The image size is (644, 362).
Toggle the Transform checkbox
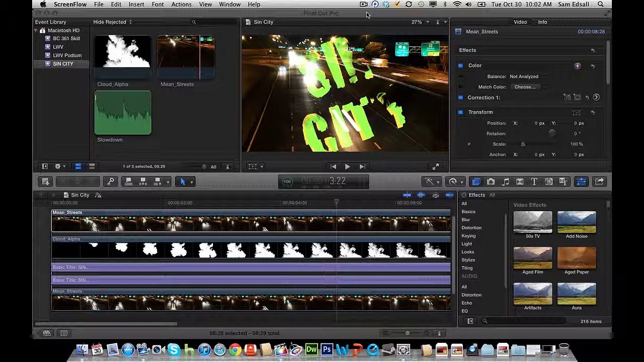click(460, 112)
